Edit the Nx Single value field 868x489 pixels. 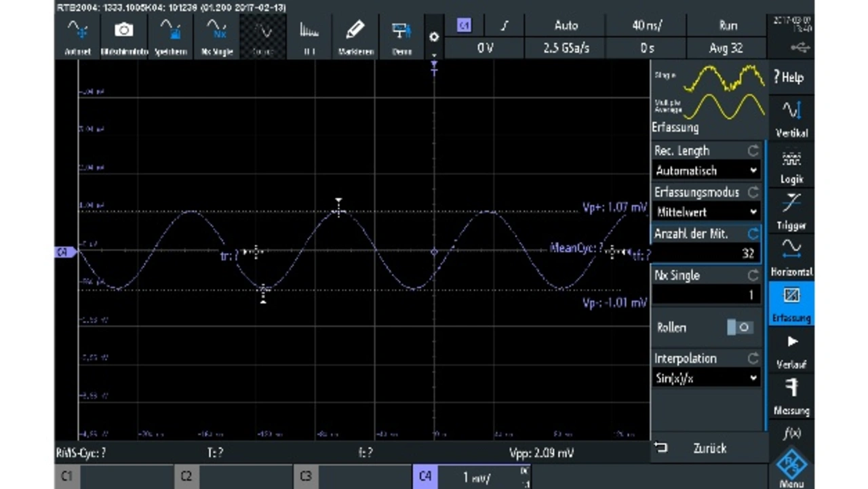click(x=706, y=295)
